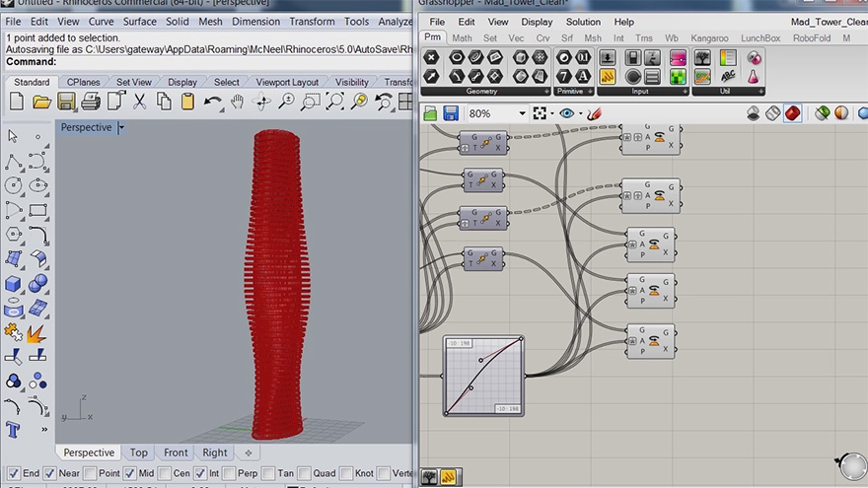Viewport: 868px width, 488px height.
Task: Select the Ellipse tool in Rhino sidebar
Action: pos(37,185)
